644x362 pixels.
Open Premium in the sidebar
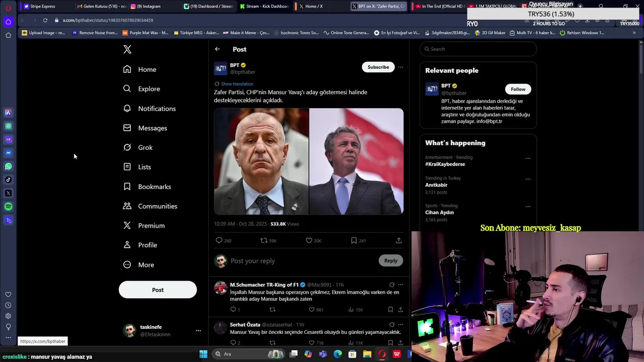click(x=144, y=226)
